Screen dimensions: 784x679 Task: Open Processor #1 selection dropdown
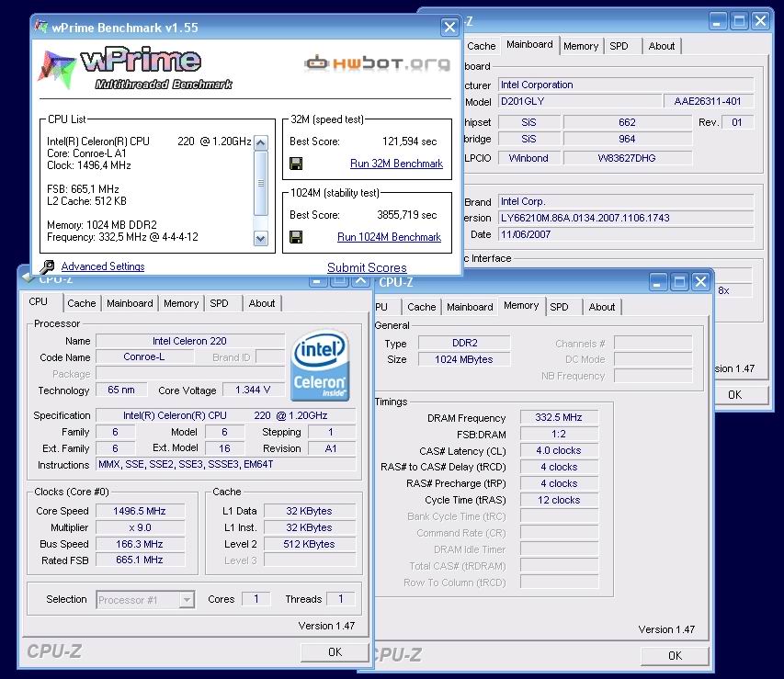pyautogui.click(x=145, y=599)
